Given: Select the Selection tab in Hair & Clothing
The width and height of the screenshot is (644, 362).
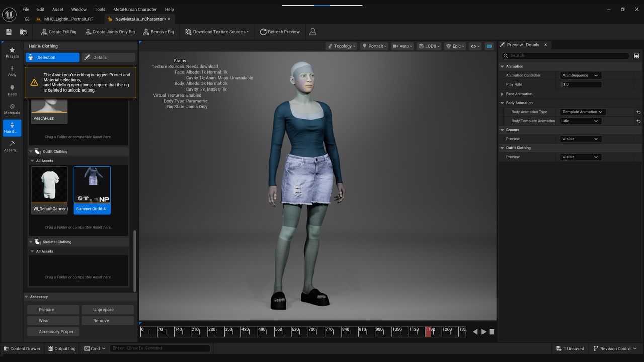Looking at the screenshot, I should tap(52, 57).
